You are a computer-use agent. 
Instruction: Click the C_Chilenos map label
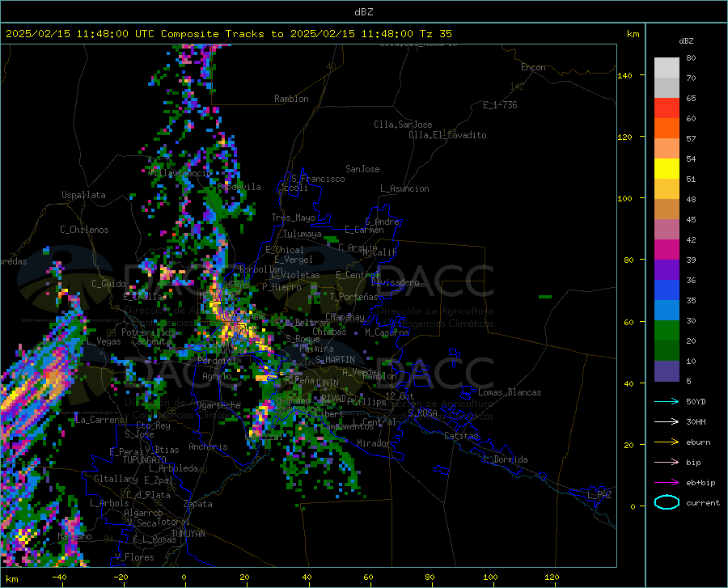point(84,230)
